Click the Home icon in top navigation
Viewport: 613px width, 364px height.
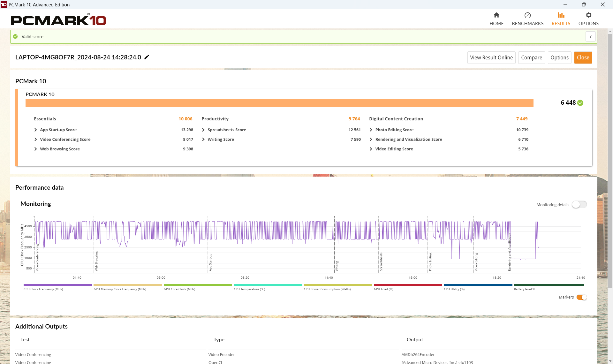496,15
